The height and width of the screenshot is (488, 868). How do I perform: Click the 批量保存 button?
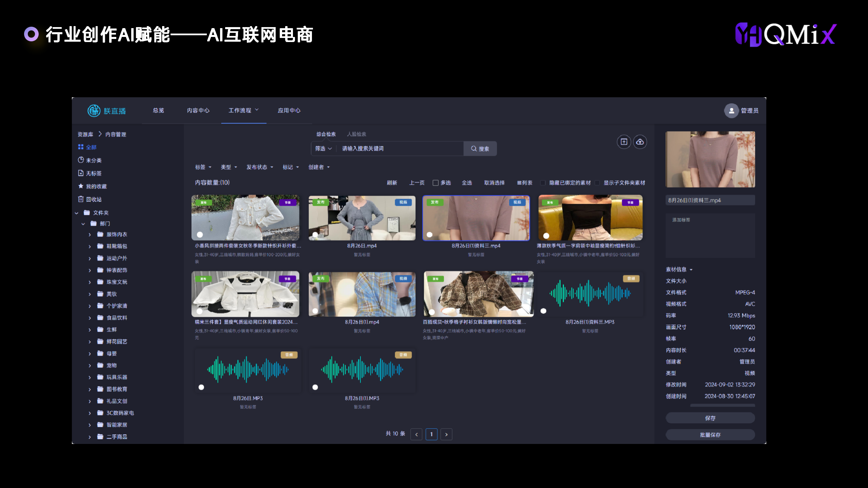pyautogui.click(x=710, y=435)
